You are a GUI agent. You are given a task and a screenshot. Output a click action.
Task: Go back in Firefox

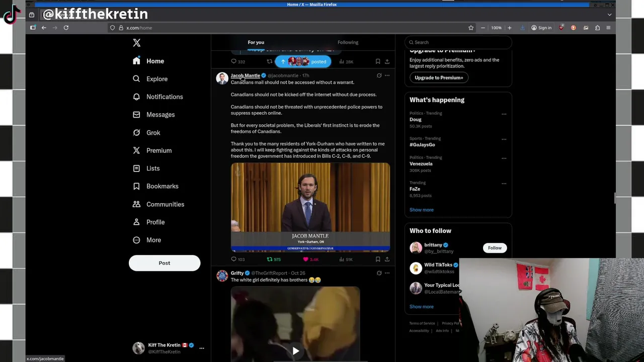(44, 28)
